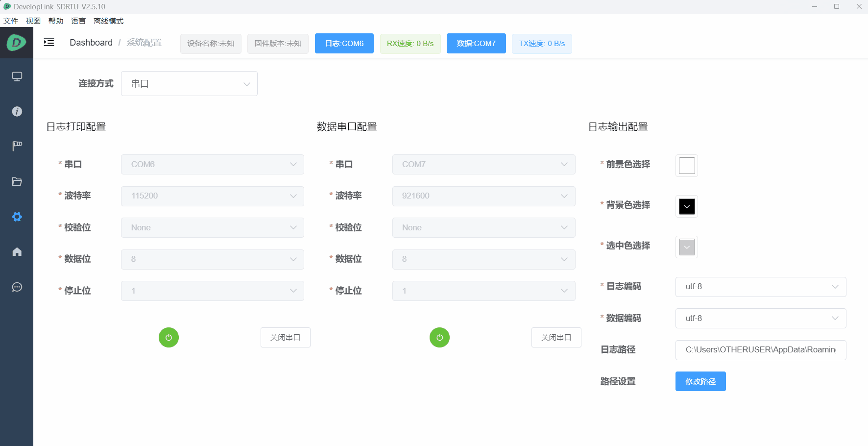This screenshot has height=446, width=868.
Task: Click the 日志路径 log path input field
Action: 760,349
